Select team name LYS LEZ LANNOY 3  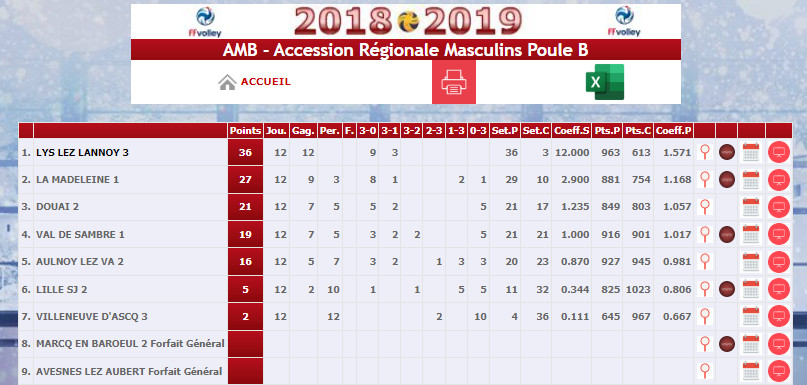tap(82, 153)
